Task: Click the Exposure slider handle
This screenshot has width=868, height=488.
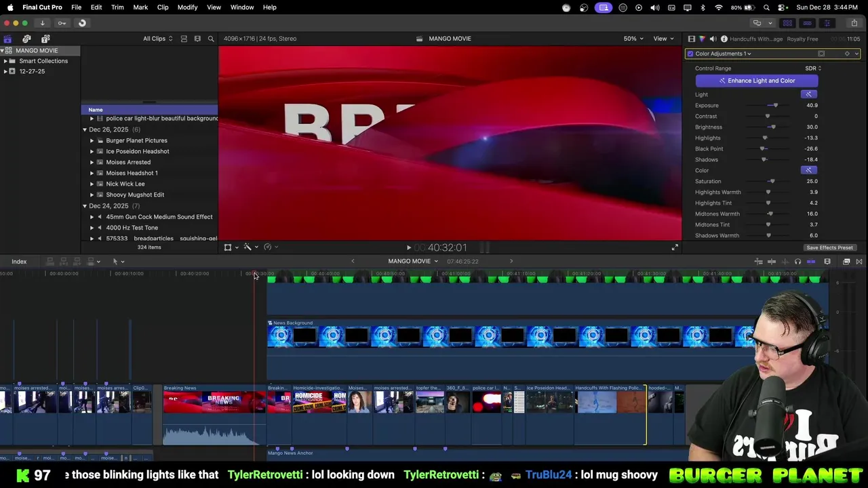Action: click(776, 106)
